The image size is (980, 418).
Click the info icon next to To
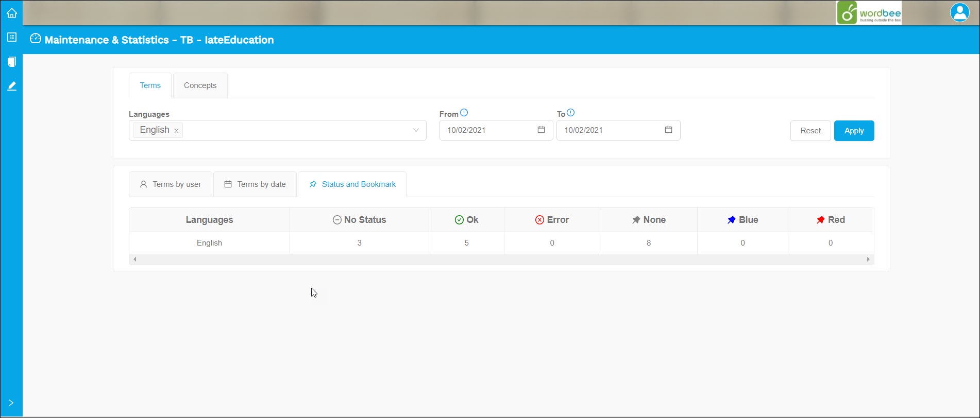[570, 113]
